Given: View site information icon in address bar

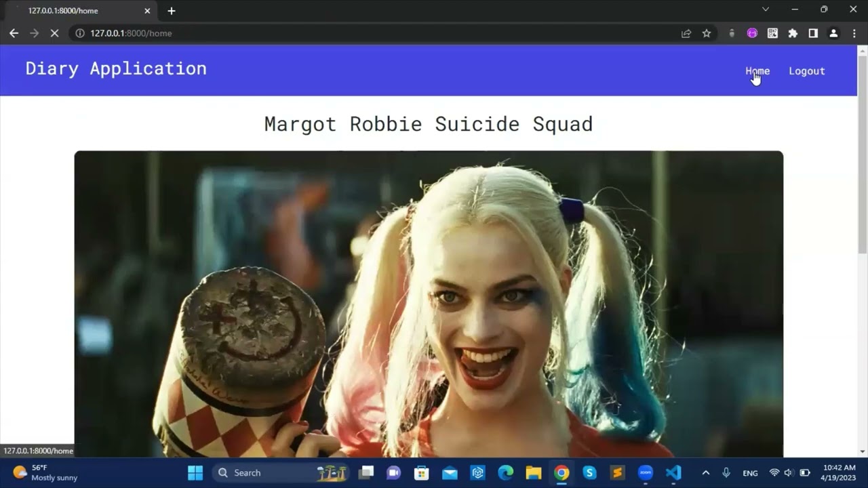Looking at the screenshot, I should click(x=79, y=33).
